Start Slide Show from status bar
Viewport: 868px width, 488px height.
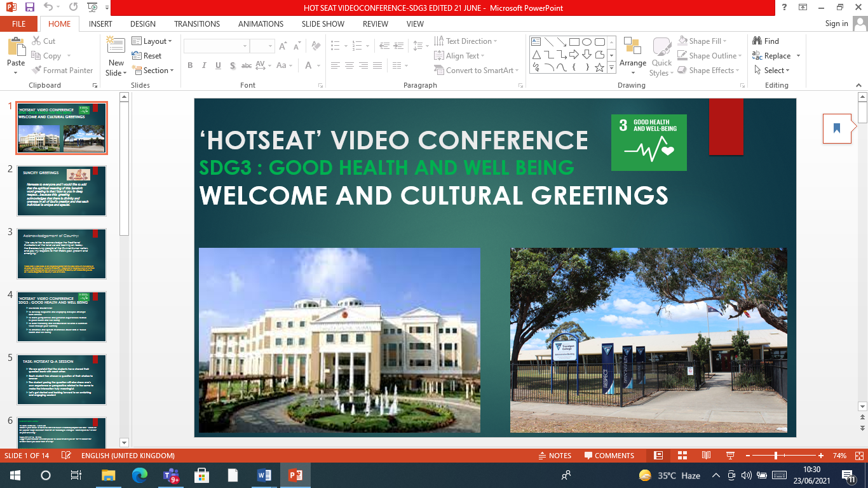pyautogui.click(x=730, y=456)
